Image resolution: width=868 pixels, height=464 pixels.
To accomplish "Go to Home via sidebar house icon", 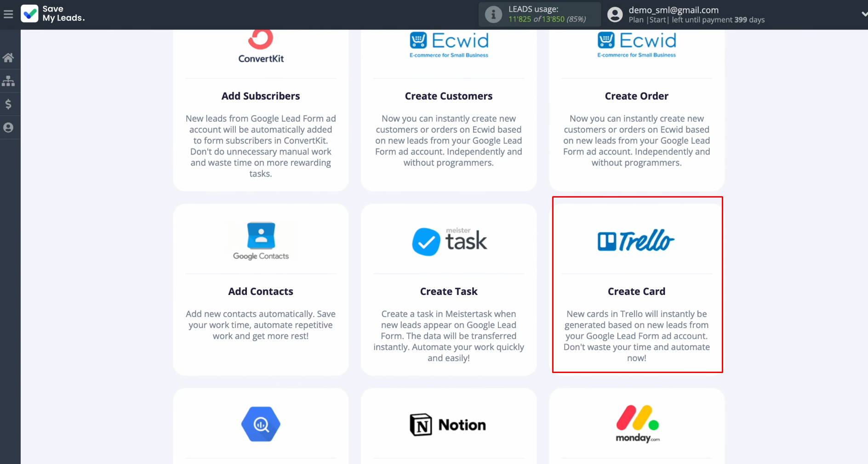I will click(x=8, y=57).
